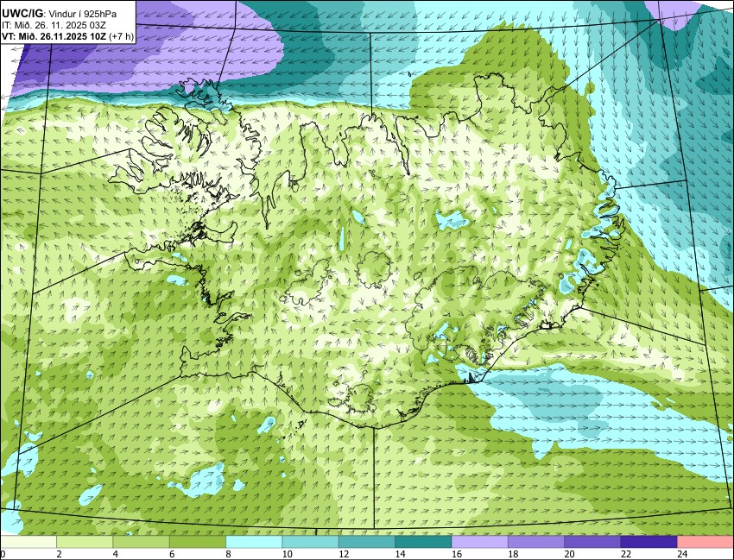Select the pale green 2–4 legend swatch
The width and height of the screenshot is (734, 560).
(85, 542)
